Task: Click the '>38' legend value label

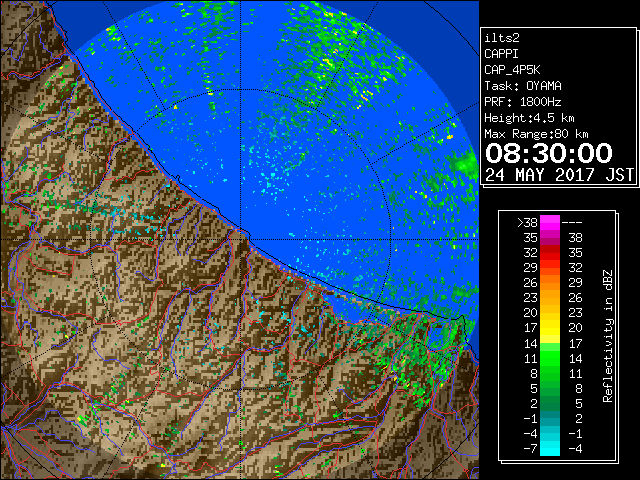Action: coord(527,223)
